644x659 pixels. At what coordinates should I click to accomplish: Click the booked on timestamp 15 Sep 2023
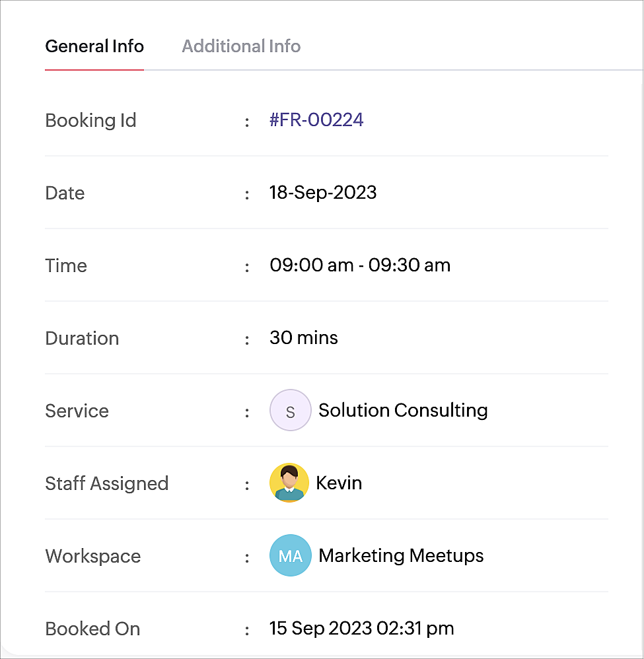[361, 629]
